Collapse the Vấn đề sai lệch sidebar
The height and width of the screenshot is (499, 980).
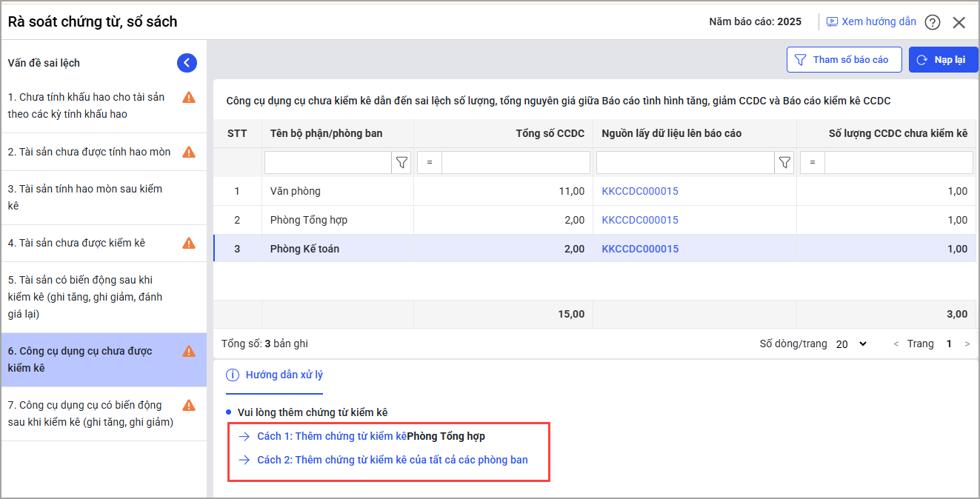point(187,63)
